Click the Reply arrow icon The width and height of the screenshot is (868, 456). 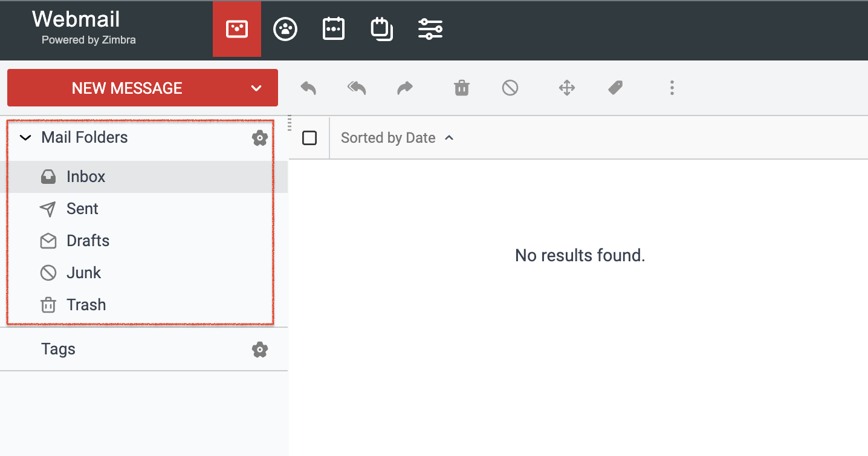tap(308, 88)
